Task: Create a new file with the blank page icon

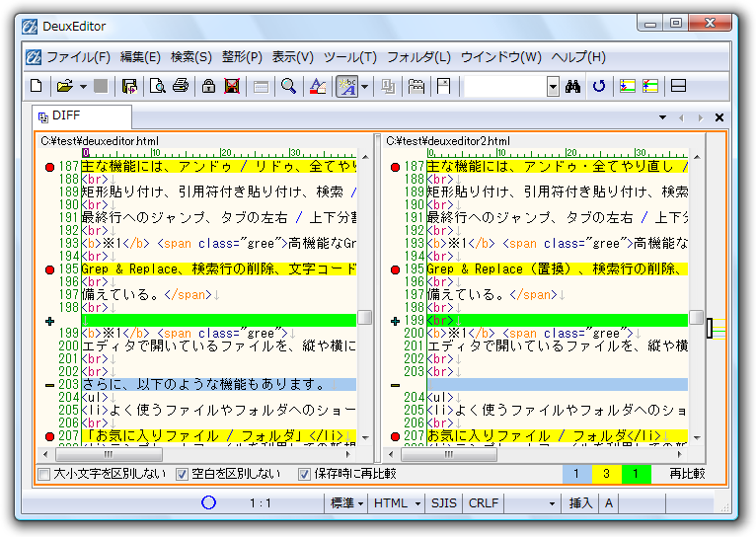Action: tap(37, 86)
